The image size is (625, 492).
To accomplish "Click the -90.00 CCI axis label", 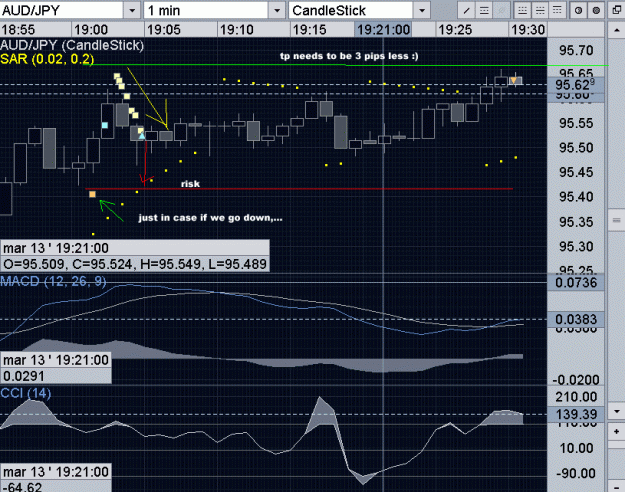I will tap(576, 474).
